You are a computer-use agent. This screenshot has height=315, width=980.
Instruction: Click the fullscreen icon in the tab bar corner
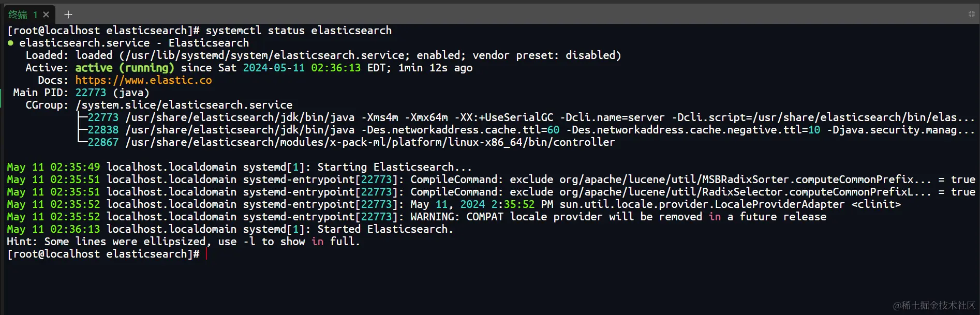point(971,14)
